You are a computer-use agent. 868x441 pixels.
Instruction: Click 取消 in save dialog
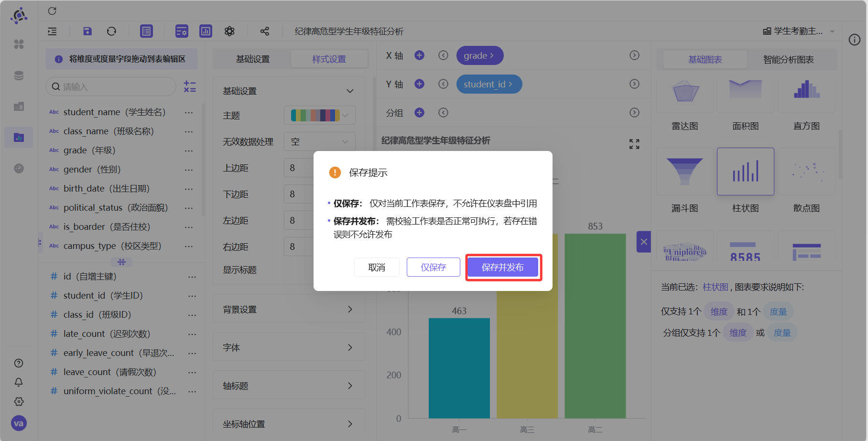click(377, 267)
